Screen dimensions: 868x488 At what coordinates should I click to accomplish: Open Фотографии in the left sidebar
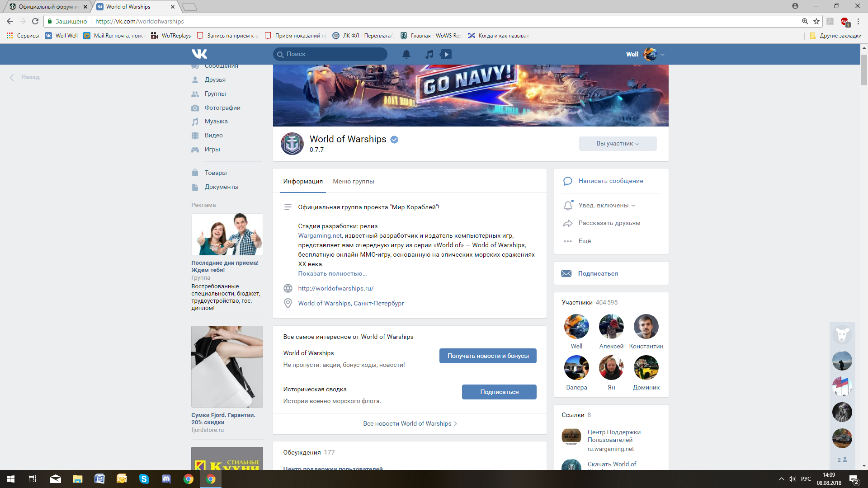tap(222, 108)
